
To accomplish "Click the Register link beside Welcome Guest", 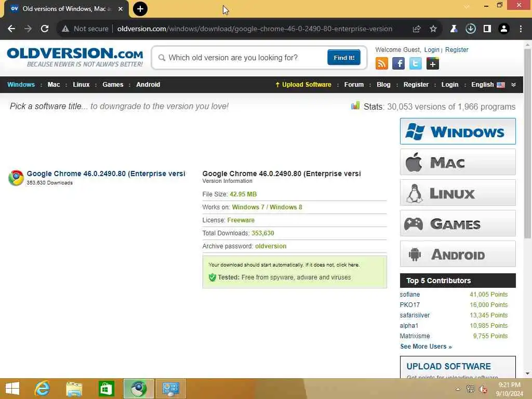I will 456,49.
